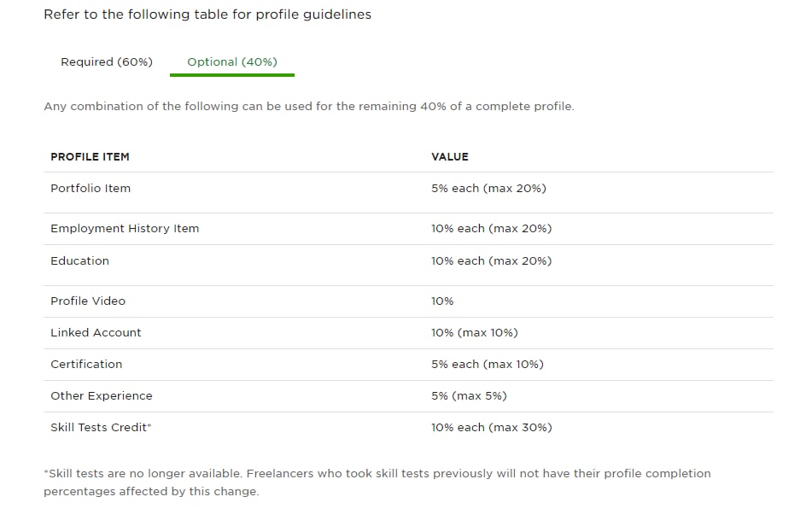This screenshot has height=532, width=812.
Task: Click the 10% each (max 30%) value
Action: 492,428
